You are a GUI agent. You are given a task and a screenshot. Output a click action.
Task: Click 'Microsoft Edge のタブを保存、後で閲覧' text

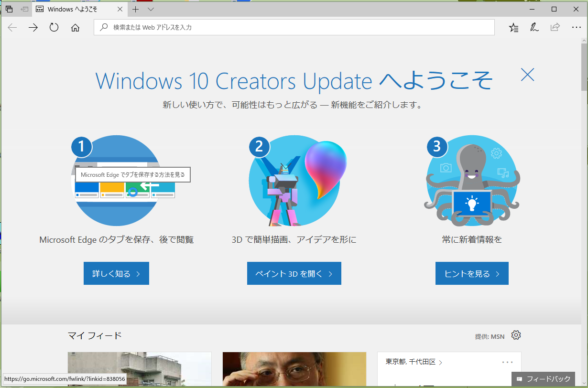(x=116, y=240)
